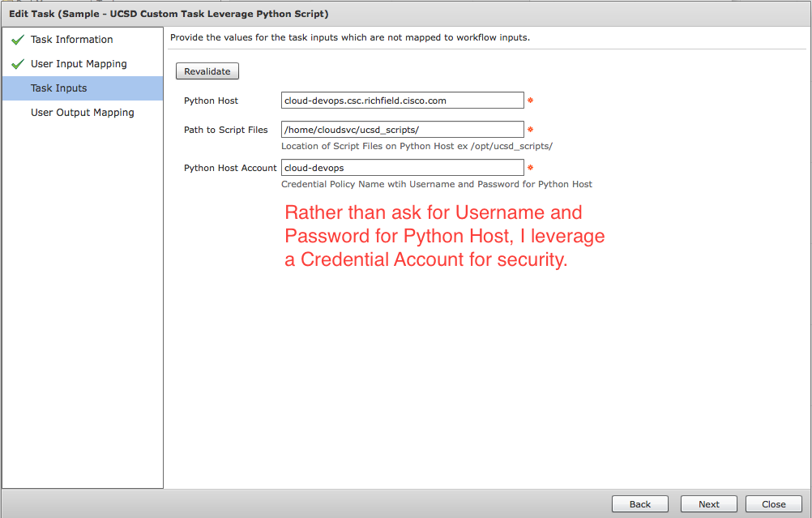Click the required asterisk next to Python Host Account

pyautogui.click(x=530, y=167)
